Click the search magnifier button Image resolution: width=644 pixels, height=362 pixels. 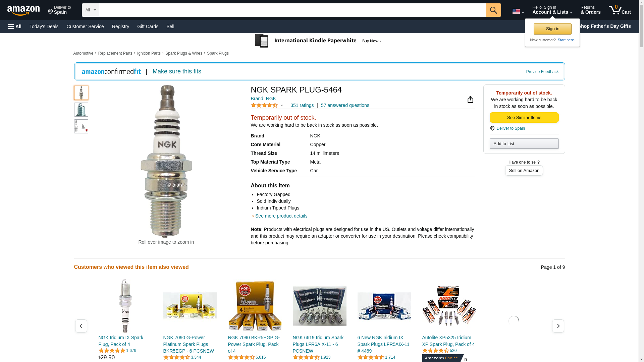point(493,10)
